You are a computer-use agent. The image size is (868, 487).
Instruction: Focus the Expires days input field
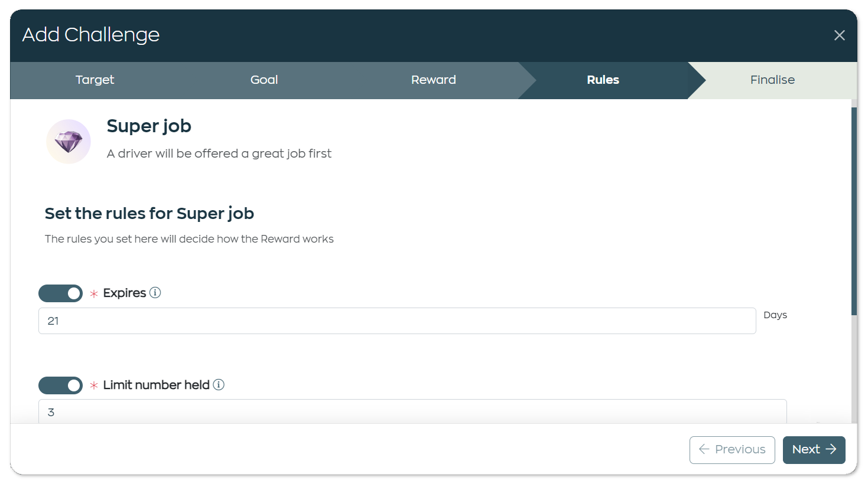[397, 321]
